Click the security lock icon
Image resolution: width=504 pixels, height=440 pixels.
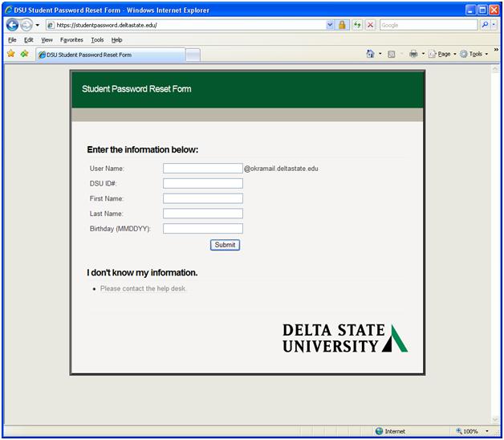pos(342,25)
